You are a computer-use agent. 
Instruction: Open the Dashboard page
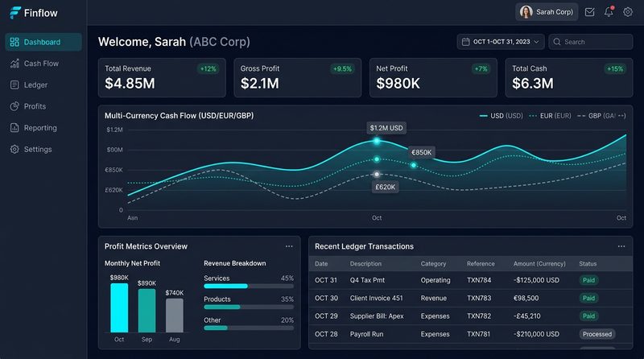pos(43,42)
